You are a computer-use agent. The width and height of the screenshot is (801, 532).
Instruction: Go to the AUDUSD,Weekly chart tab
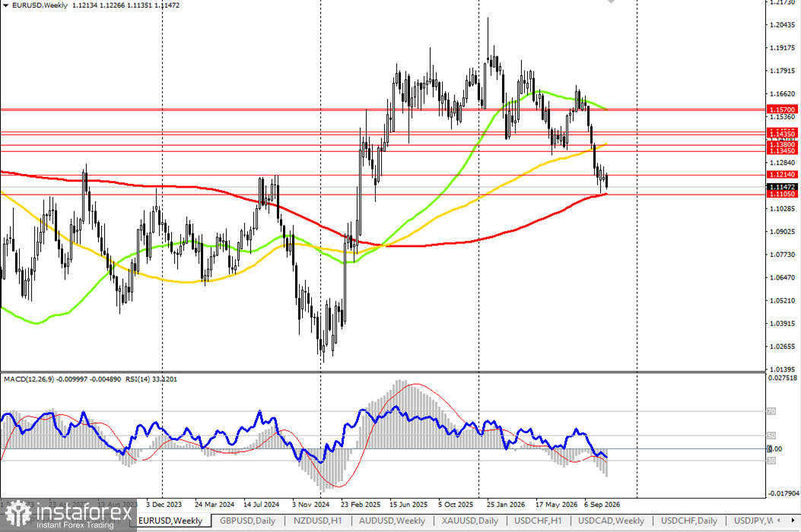tap(392, 521)
